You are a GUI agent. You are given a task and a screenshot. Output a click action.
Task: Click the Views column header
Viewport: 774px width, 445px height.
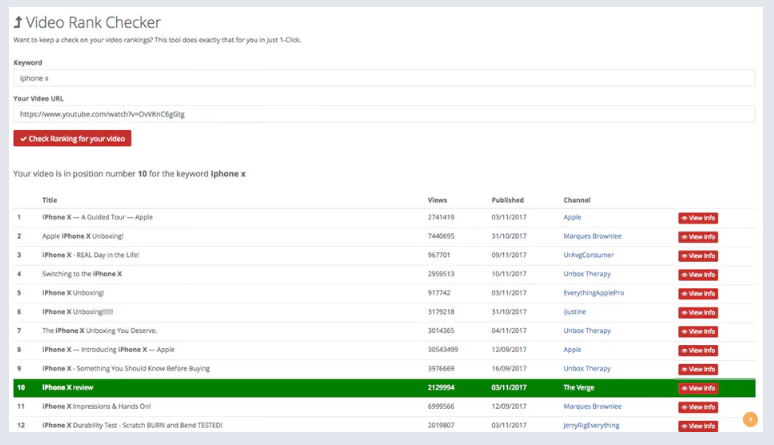tap(437, 200)
